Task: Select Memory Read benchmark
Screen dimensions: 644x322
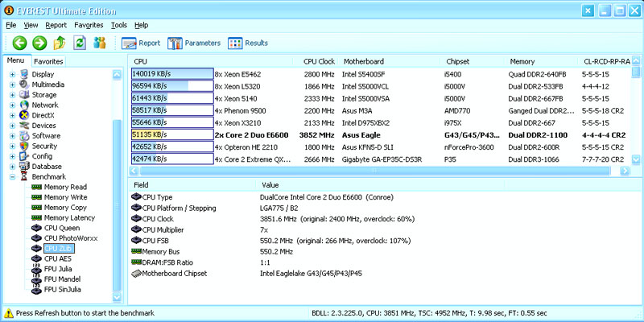Action: tap(65, 188)
